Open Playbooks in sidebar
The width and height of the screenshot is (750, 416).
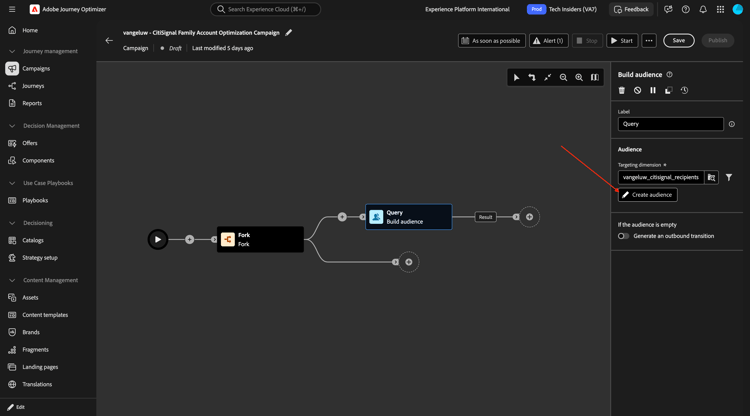point(35,200)
